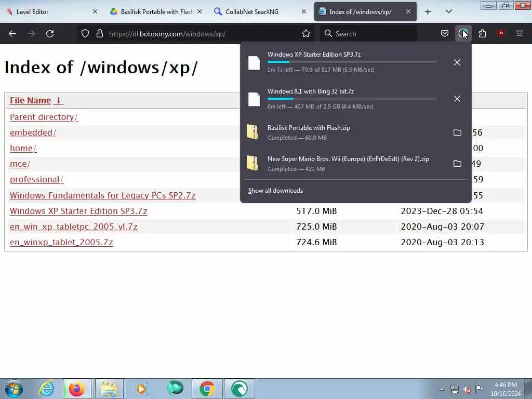Cancel the Windows XP Starter Edition download
The width and height of the screenshot is (532, 399).
click(x=457, y=62)
